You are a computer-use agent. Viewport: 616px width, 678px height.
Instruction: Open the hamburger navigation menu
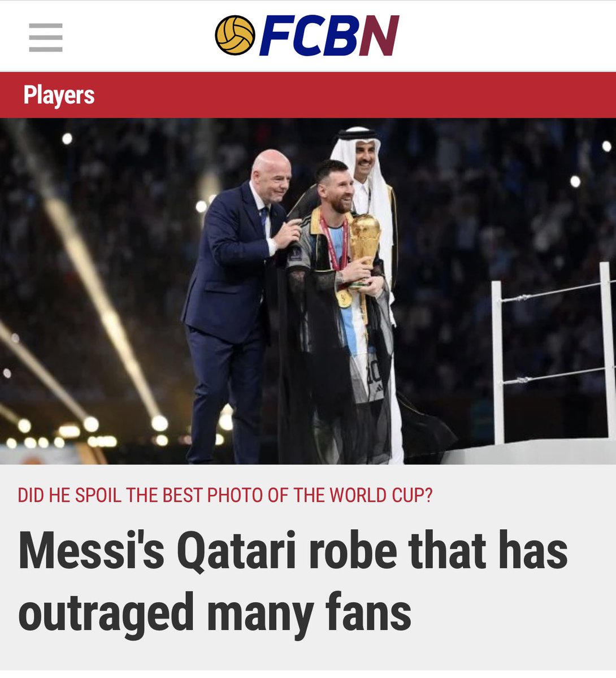pos(46,37)
